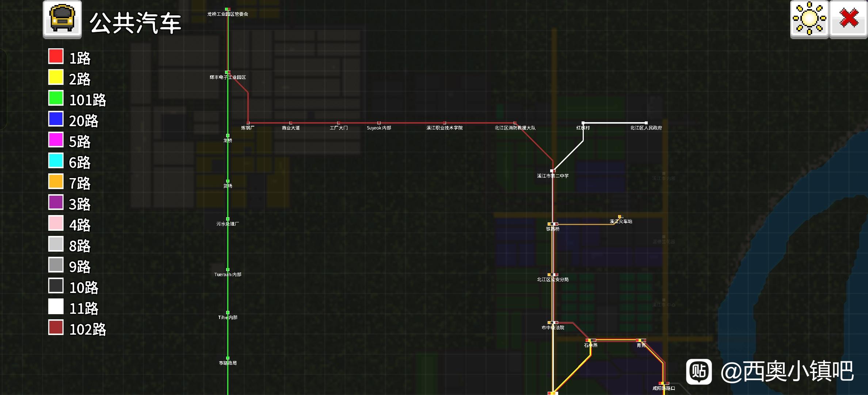Toggle the sun day/night icon
The height and width of the screenshot is (395, 868).
(x=809, y=19)
